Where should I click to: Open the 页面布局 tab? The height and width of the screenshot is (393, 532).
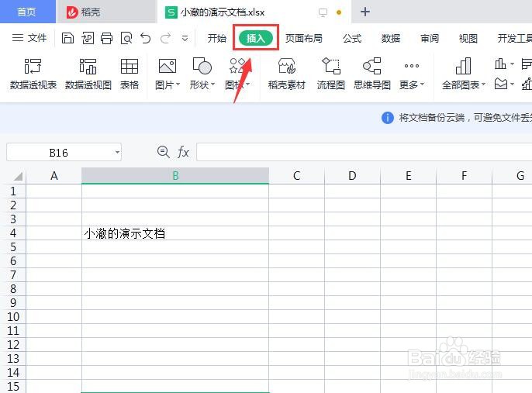tap(304, 38)
